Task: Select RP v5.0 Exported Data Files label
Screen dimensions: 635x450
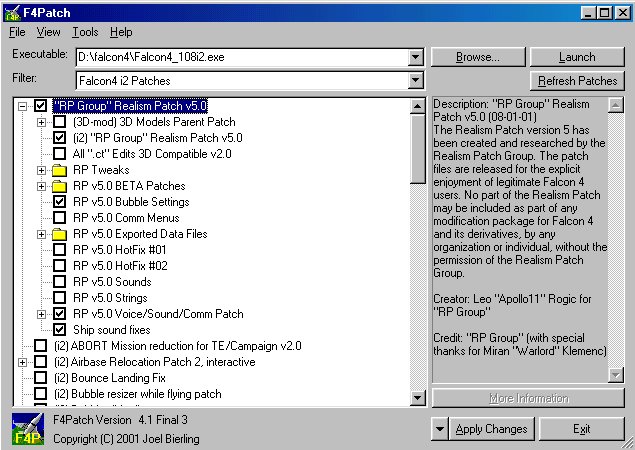Action: (x=140, y=234)
